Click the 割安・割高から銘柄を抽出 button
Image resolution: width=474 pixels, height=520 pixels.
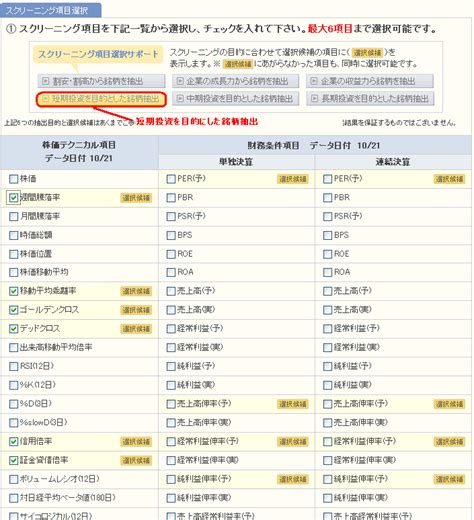101,81
